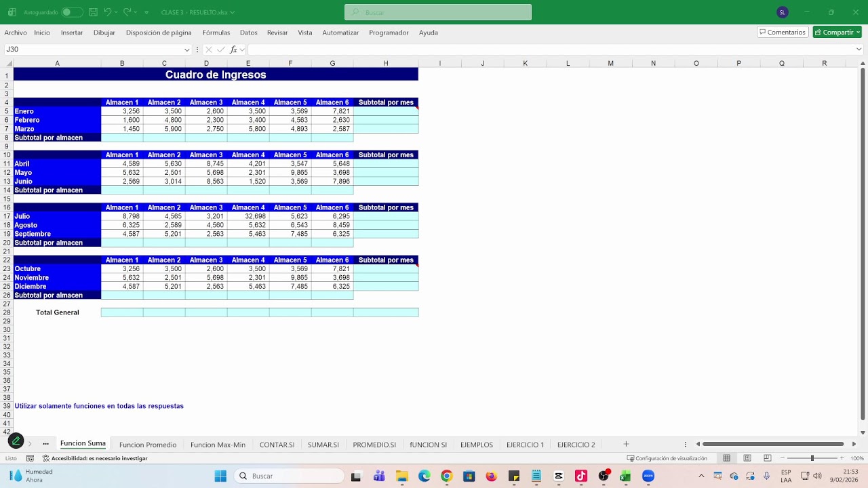Click the horizontal scrollbar thumb

click(x=774, y=444)
